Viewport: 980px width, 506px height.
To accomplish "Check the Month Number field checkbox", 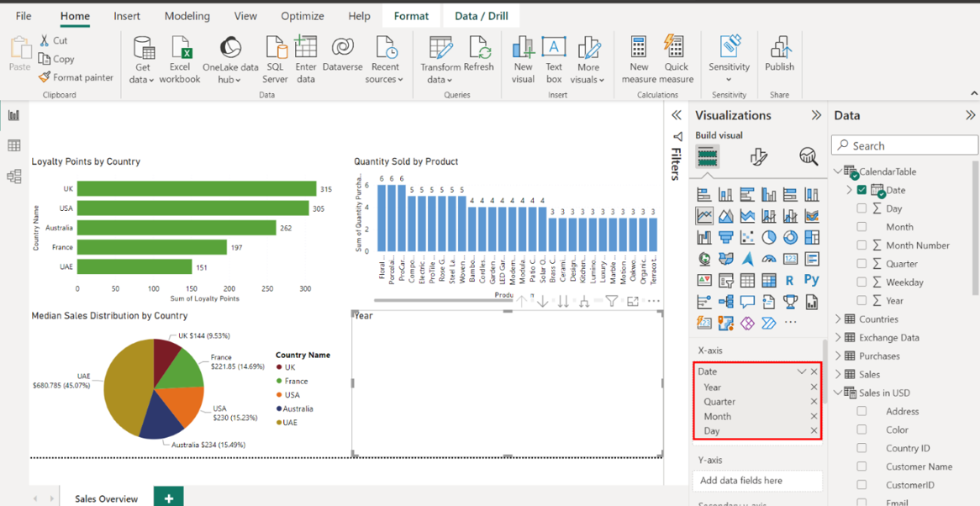I will (861, 245).
